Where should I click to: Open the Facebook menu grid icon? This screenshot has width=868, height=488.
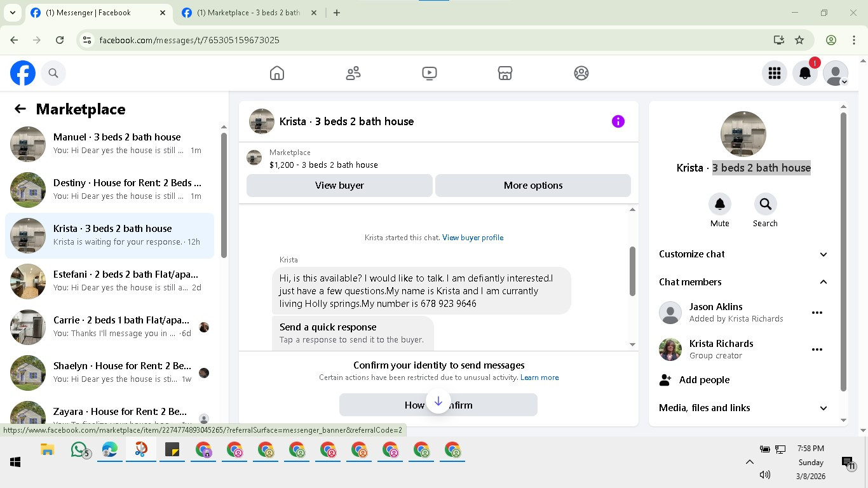pyautogui.click(x=774, y=73)
